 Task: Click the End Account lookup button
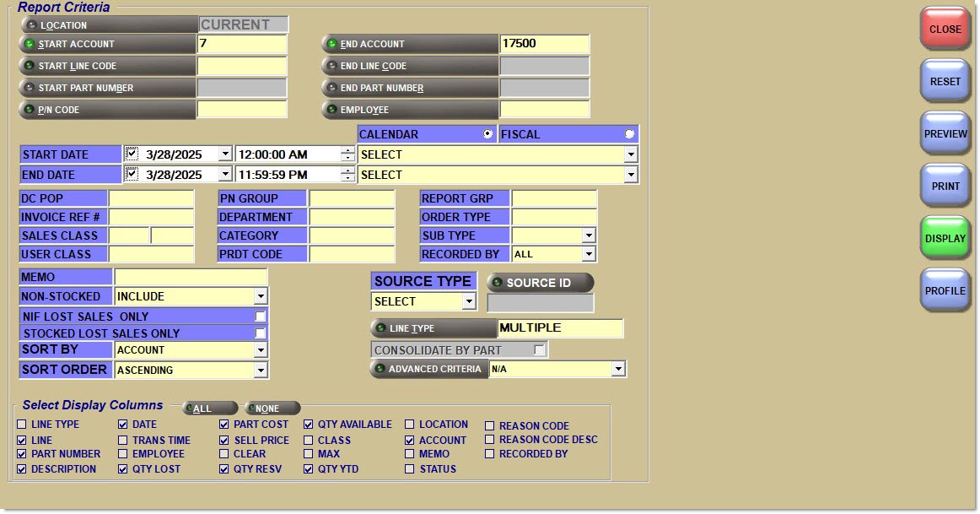coord(410,44)
